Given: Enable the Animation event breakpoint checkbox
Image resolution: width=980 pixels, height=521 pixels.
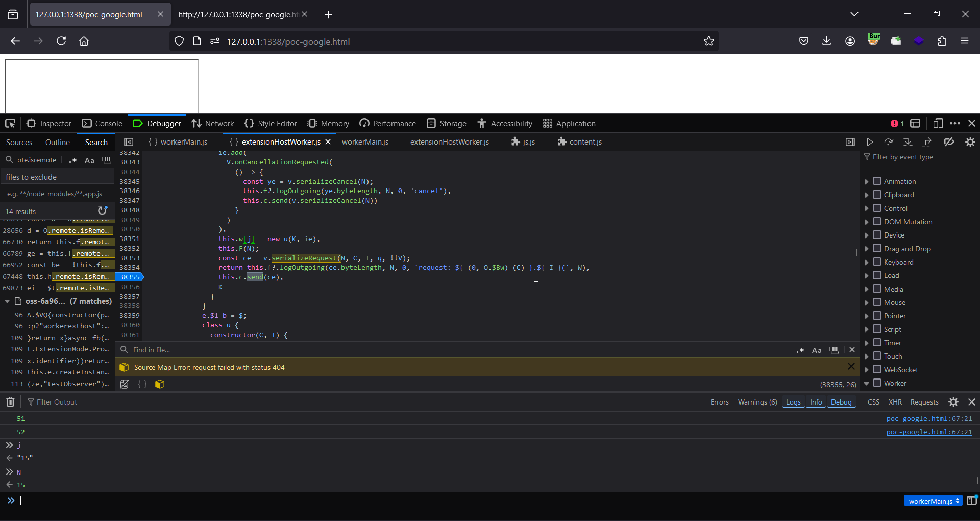Looking at the screenshot, I should (x=877, y=181).
